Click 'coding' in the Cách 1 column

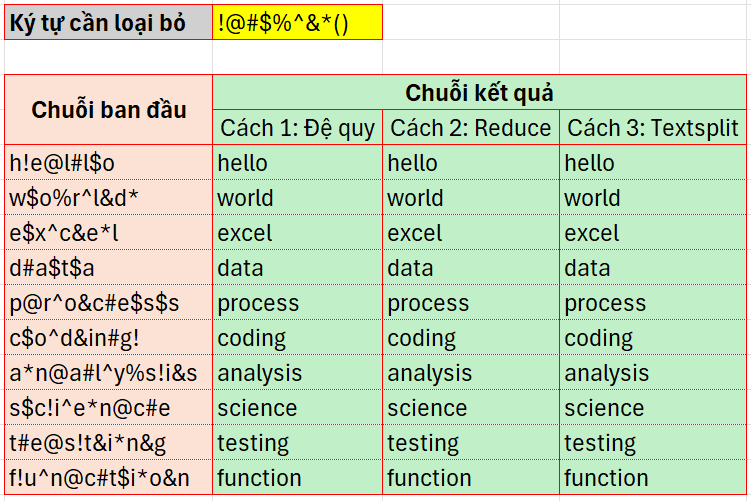[x=297, y=338]
